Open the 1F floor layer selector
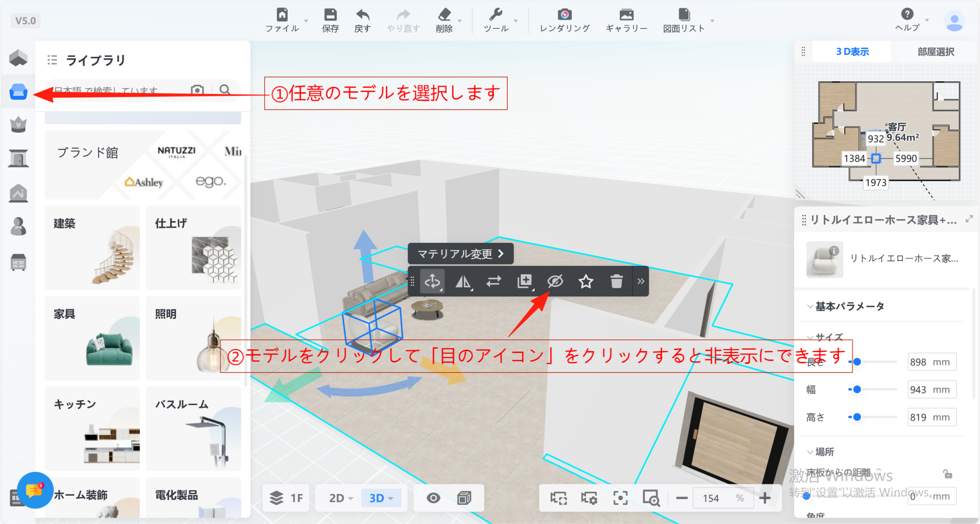Viewport: 980px width, 524px height. 286,498
